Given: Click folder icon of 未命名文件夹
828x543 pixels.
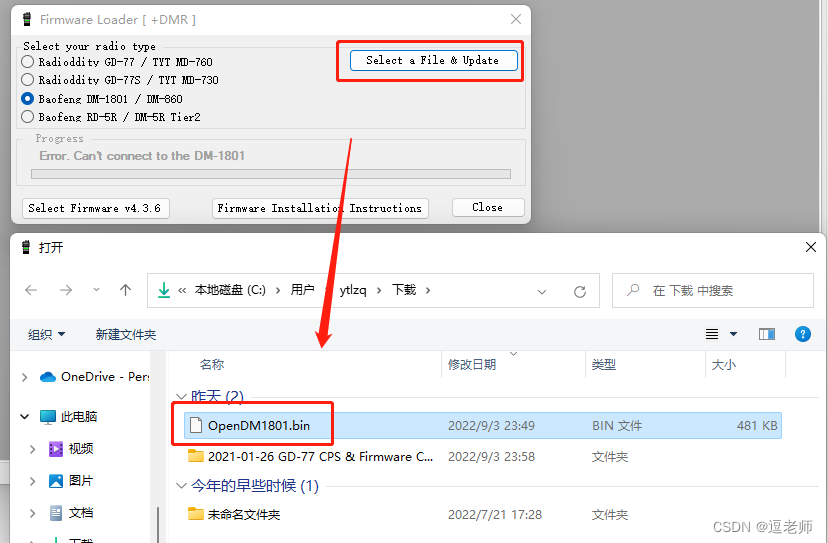Looking at the screenshot, I should [196, 514].
